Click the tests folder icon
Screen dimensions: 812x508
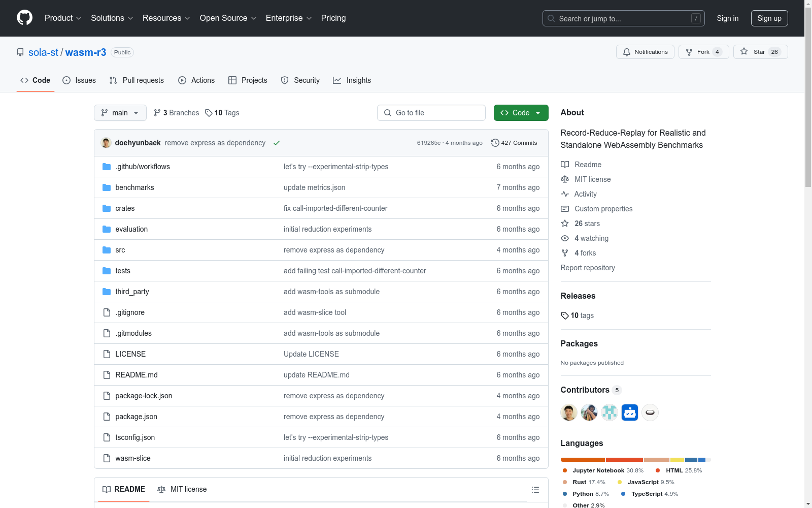107,271
